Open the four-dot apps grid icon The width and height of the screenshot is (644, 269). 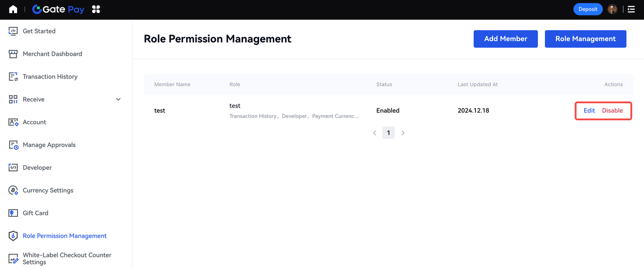[96, 9]
